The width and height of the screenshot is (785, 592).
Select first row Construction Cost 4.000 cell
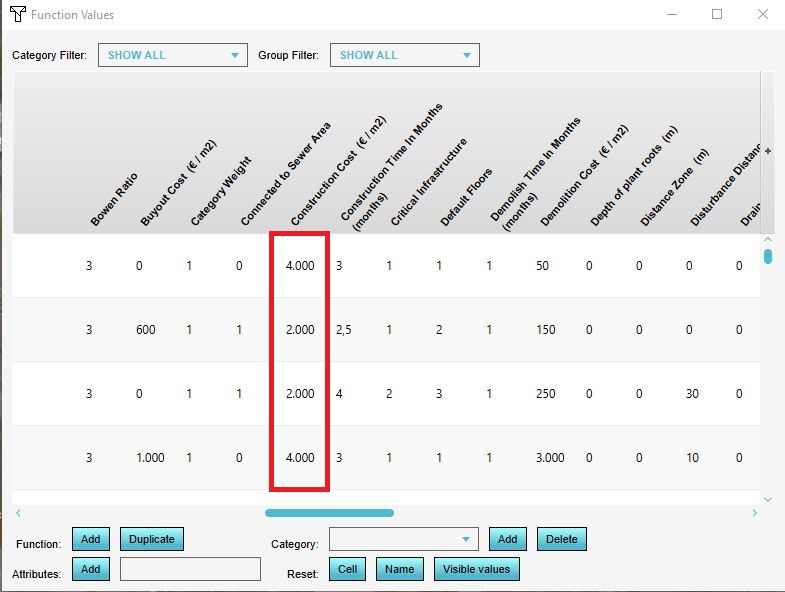click(300, 266)
